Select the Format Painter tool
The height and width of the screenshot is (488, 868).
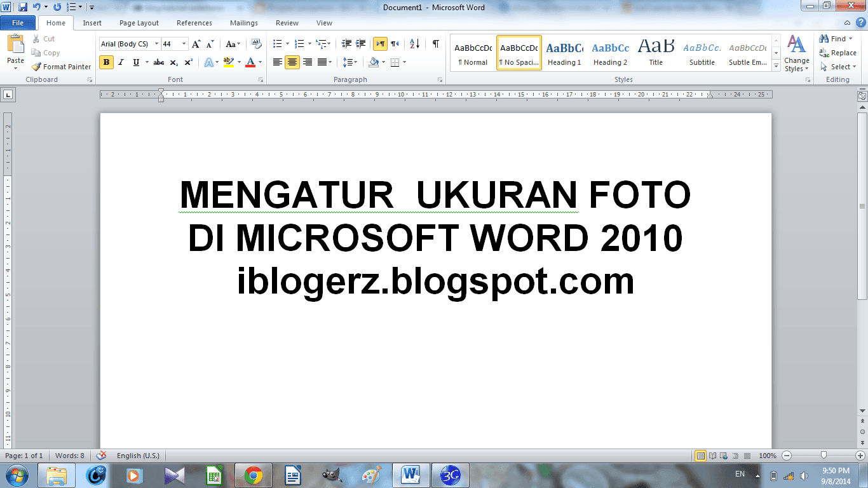[62, 67]
